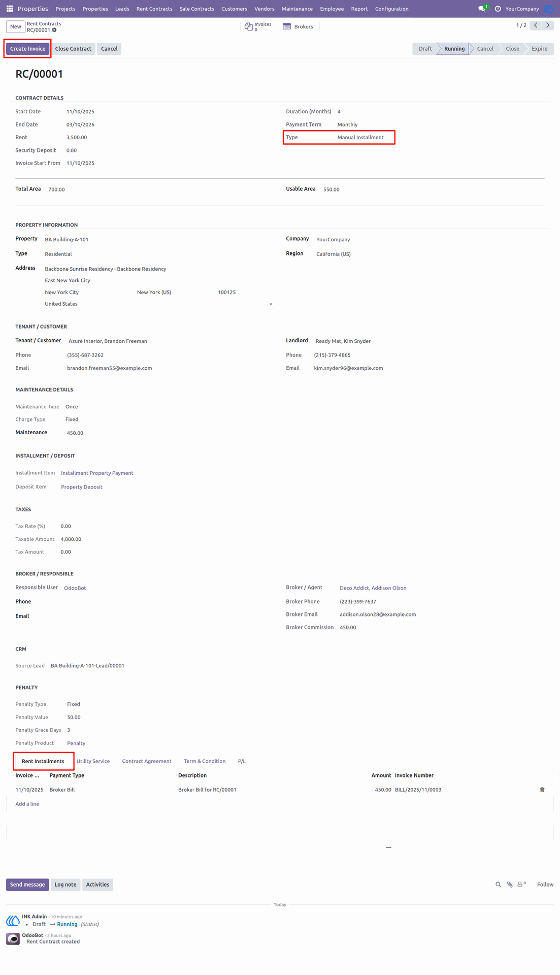Open broker Deco Addict, Addison Olson link
Screen dimensions: 560x975
pos(373,588)
